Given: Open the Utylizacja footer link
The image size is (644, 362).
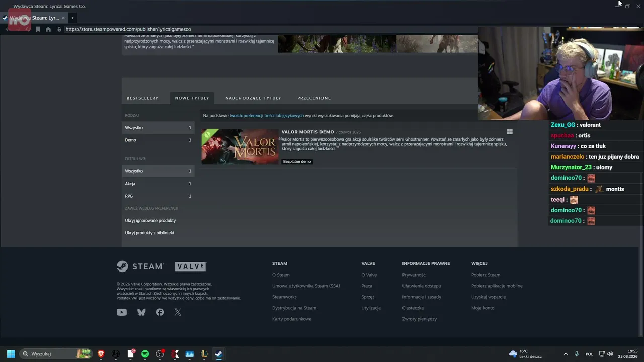Looking at the screenshot, I should tap(371, 308).
